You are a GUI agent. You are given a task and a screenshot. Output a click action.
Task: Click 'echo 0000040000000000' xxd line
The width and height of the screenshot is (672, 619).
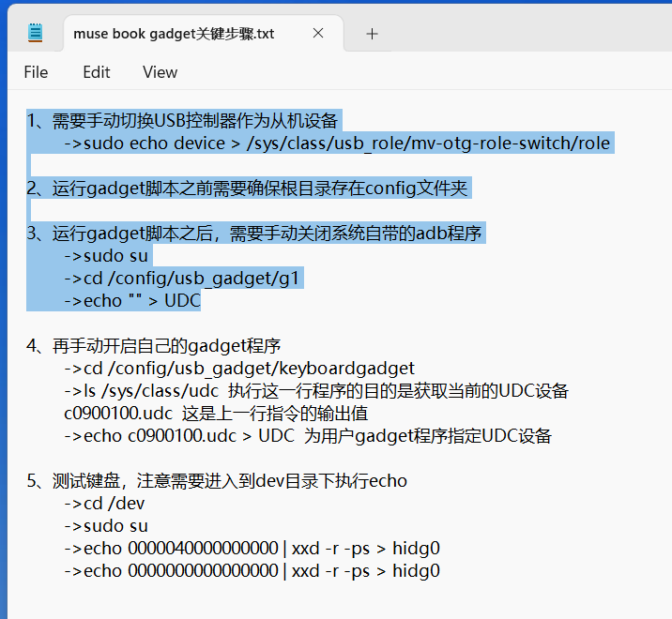pyautogui.click(x=252, y=549)
